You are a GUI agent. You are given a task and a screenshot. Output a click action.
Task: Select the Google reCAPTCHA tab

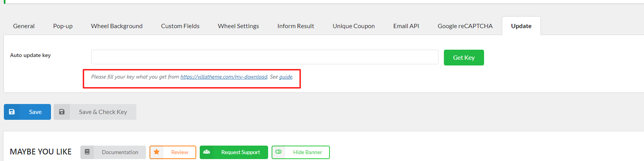465,26
